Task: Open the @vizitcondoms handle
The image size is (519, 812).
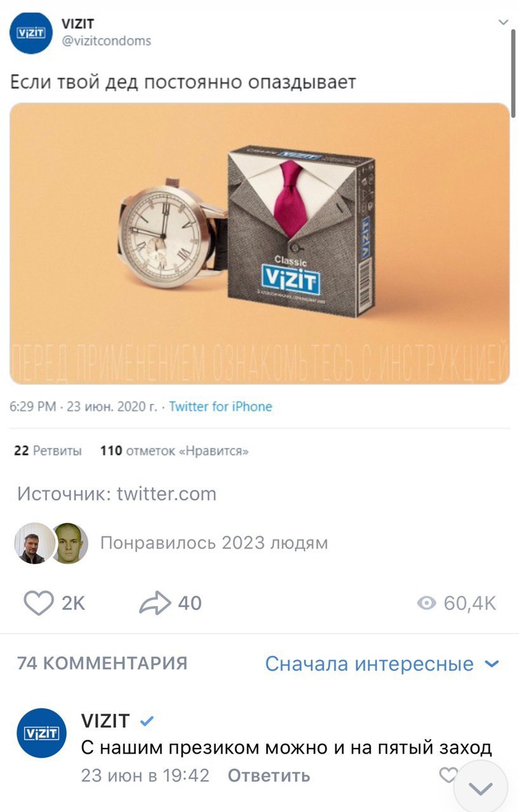Action: pyautogui.click(x=107, y=41)
